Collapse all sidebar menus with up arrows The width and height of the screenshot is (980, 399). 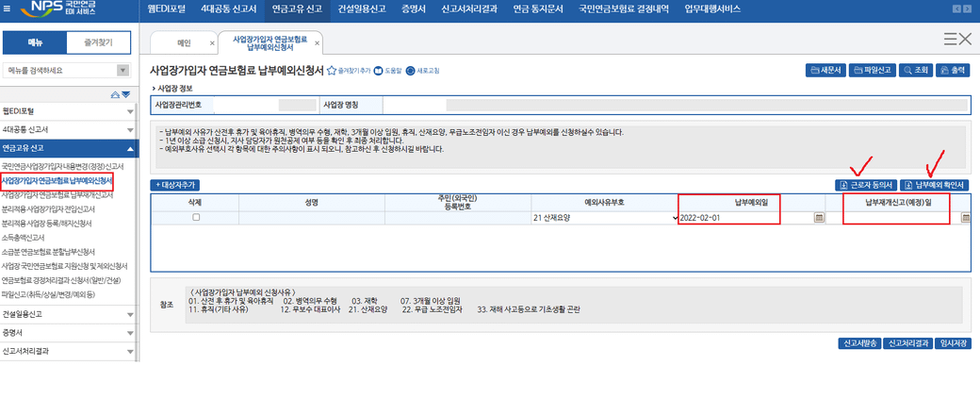click(115, 94)
